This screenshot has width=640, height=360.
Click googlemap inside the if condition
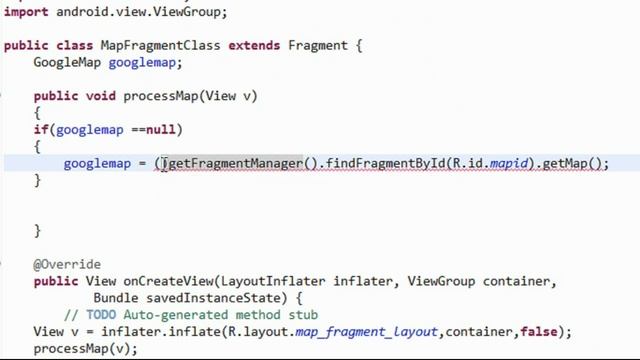click(x=89, y=130)
